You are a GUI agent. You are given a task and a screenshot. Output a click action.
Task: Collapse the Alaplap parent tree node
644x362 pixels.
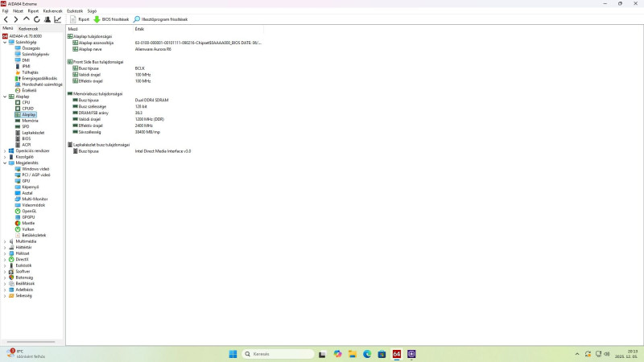coord(5,97)
